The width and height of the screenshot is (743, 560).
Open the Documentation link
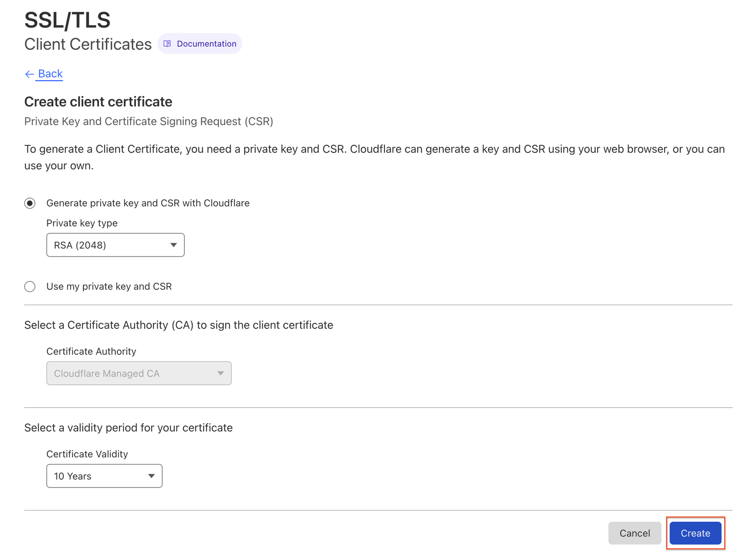pos(206,44)
